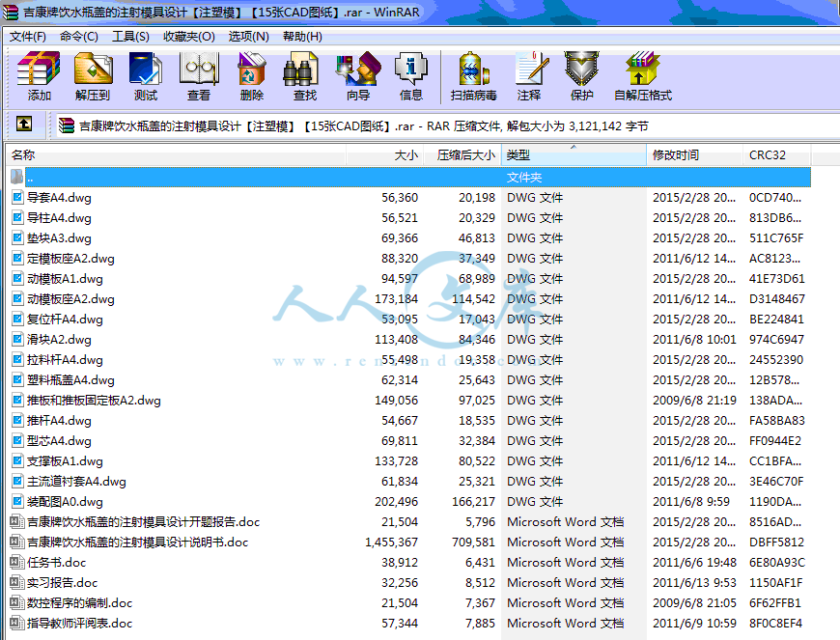Sort by the 名称 column header
Image resolution: width=840 pixels, height=640 pixels.
(x=176, y=154)
